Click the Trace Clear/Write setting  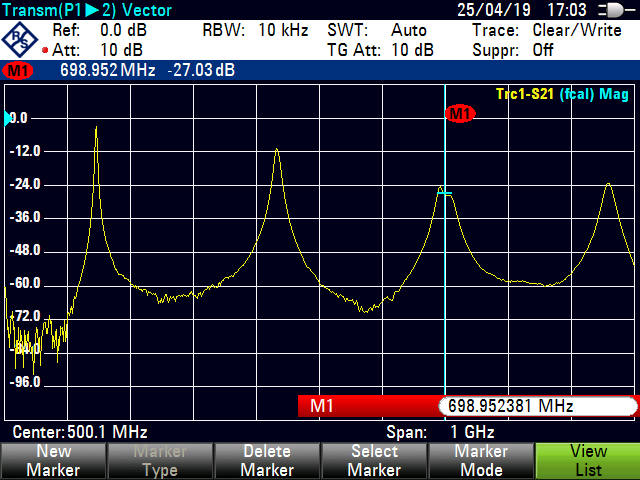point(547,30)
